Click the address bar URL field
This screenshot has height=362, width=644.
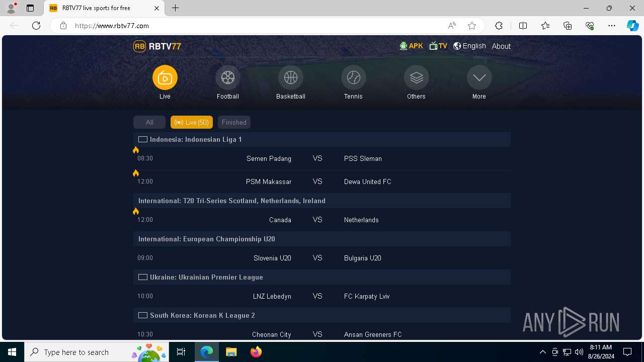pyautogui.click(x=257, y=26)
